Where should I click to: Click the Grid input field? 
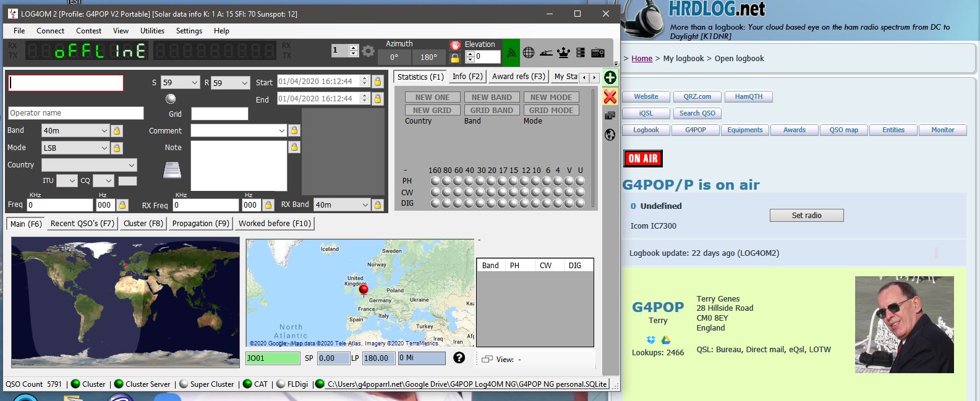[219, 114]
